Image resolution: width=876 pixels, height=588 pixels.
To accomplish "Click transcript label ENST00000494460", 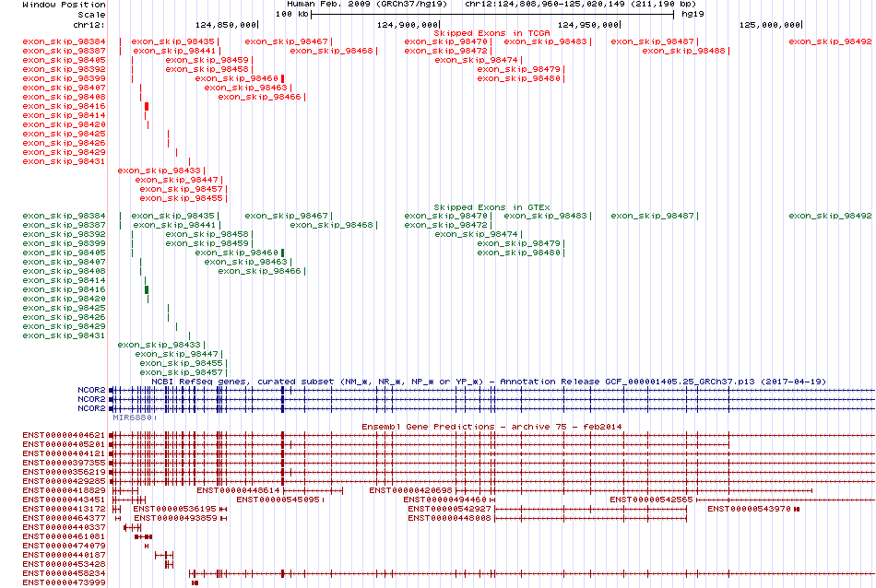I will click(x=444, y=500).
